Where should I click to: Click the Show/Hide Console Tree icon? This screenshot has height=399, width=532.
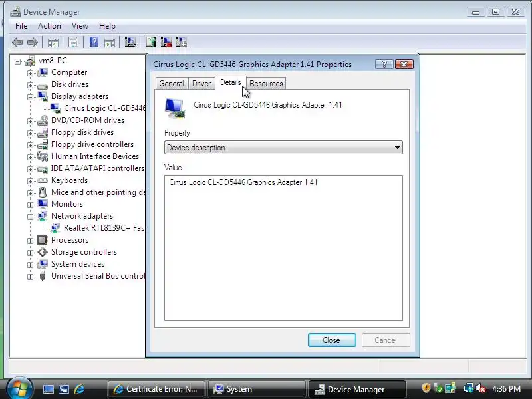53,43
